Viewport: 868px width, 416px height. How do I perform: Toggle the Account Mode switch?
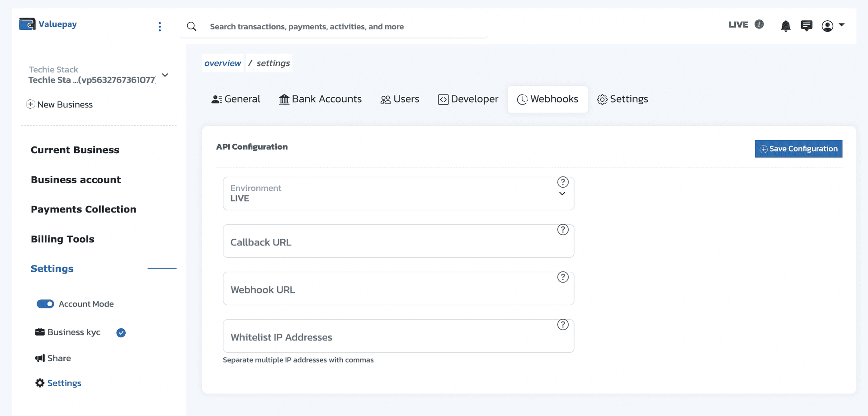pyautogui.click(x=45, y=304)
